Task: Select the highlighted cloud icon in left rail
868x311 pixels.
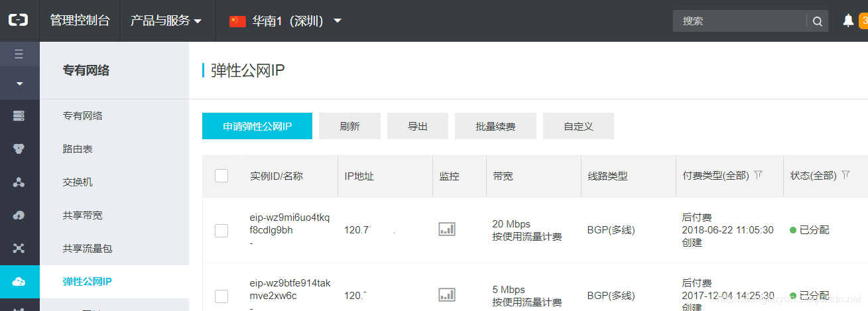Action: point(19,282)
